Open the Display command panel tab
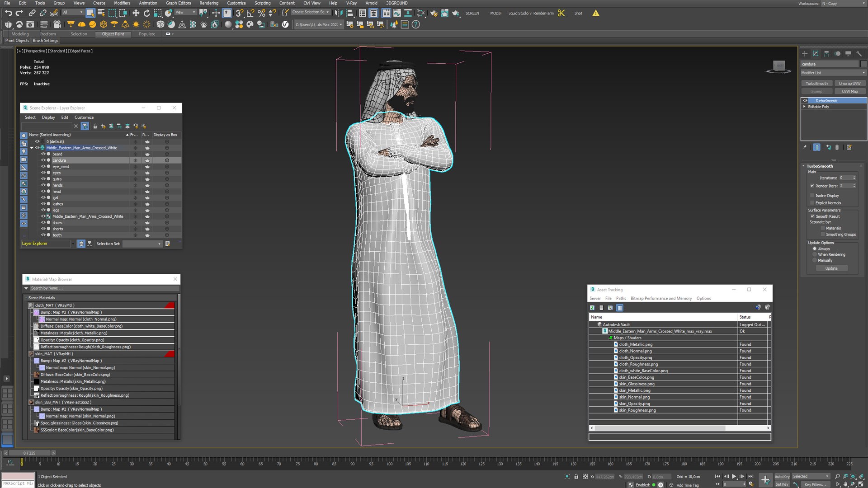The height and width of the screenshot is (488, 868). pyautogui.click(x=848, y=53)
